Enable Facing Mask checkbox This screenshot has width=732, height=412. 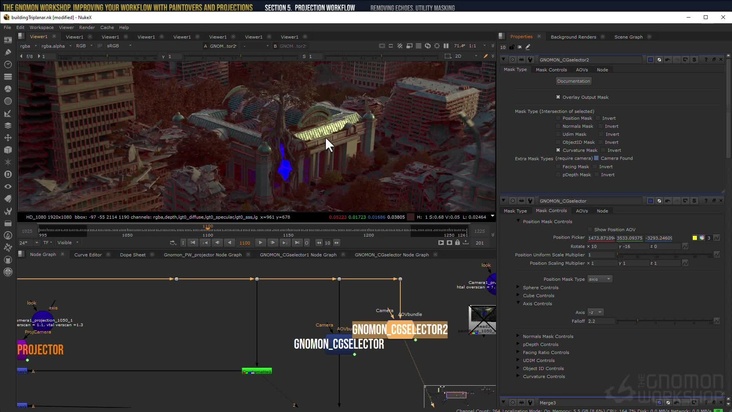[558, 167]
